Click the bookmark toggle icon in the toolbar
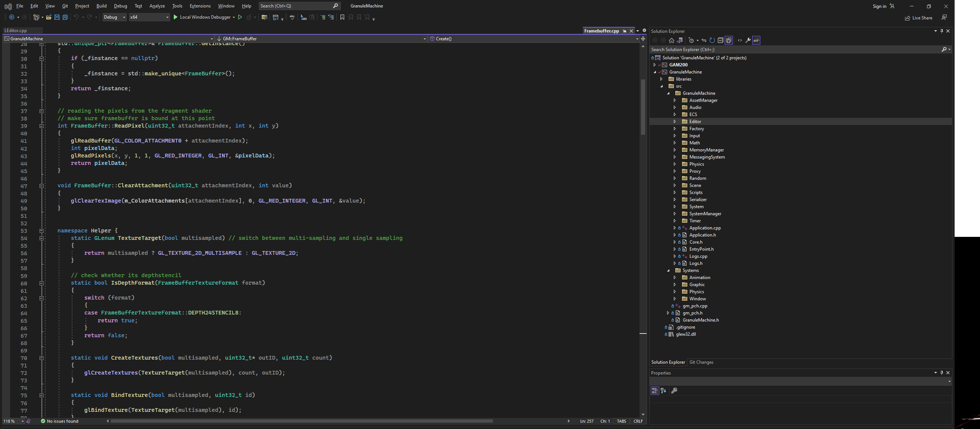This screenshot has height=429, width=980. pos(342,17)
